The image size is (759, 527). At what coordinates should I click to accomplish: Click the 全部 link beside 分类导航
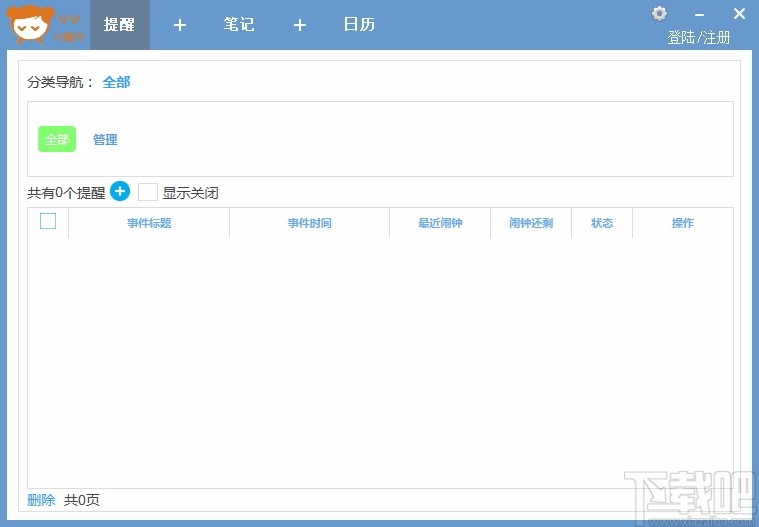point(116,82)
